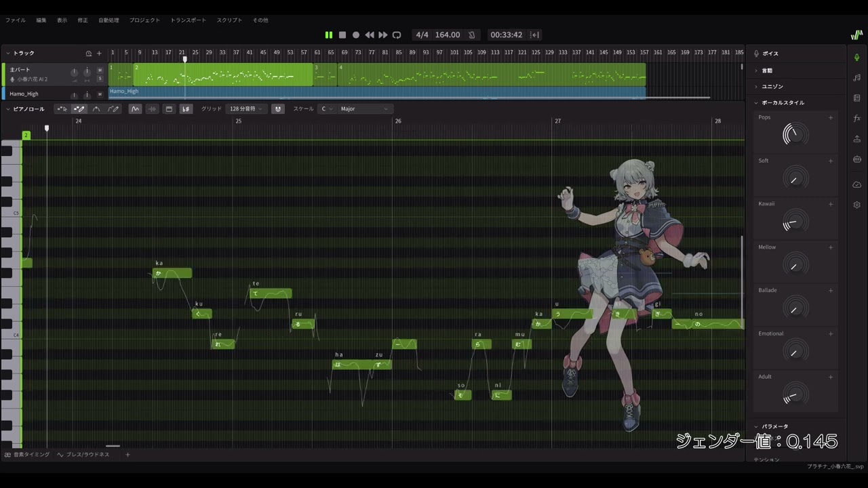This screenshot has width=868, height=488.
Task: Open the fx effects panel
Action: point(857,118)
